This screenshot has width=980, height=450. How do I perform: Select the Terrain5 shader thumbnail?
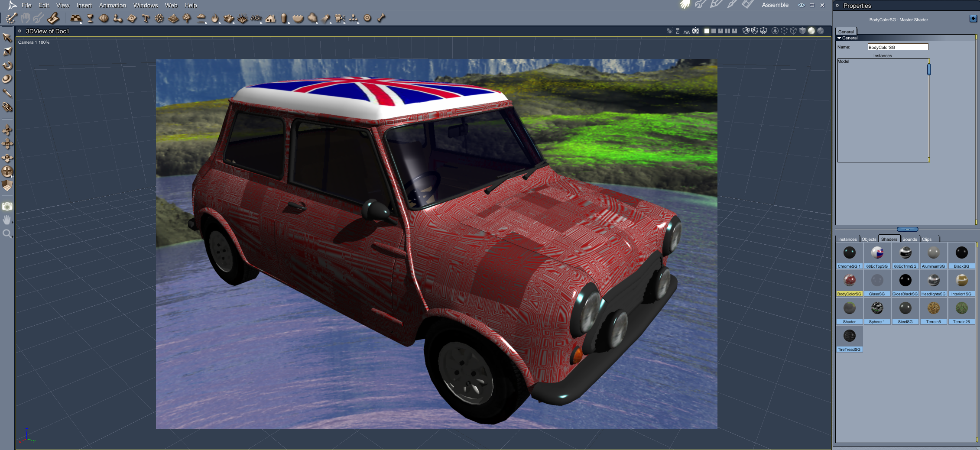[933, 311]
